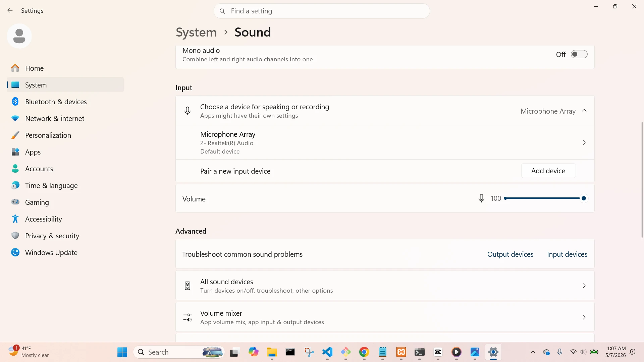Image resolution: width=644 pixels, height=362 pixels.
Task: Open Copilot from the taskbar
Action: coord(254,352)
